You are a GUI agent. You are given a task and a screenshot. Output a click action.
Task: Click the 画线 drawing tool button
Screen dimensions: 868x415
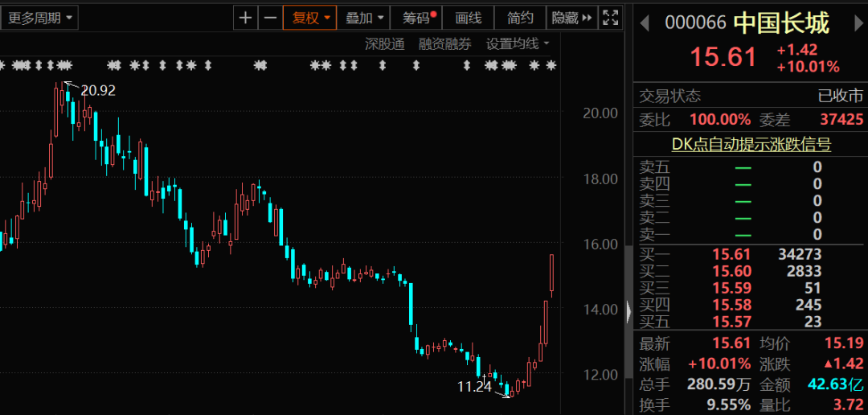click(469, 18)
